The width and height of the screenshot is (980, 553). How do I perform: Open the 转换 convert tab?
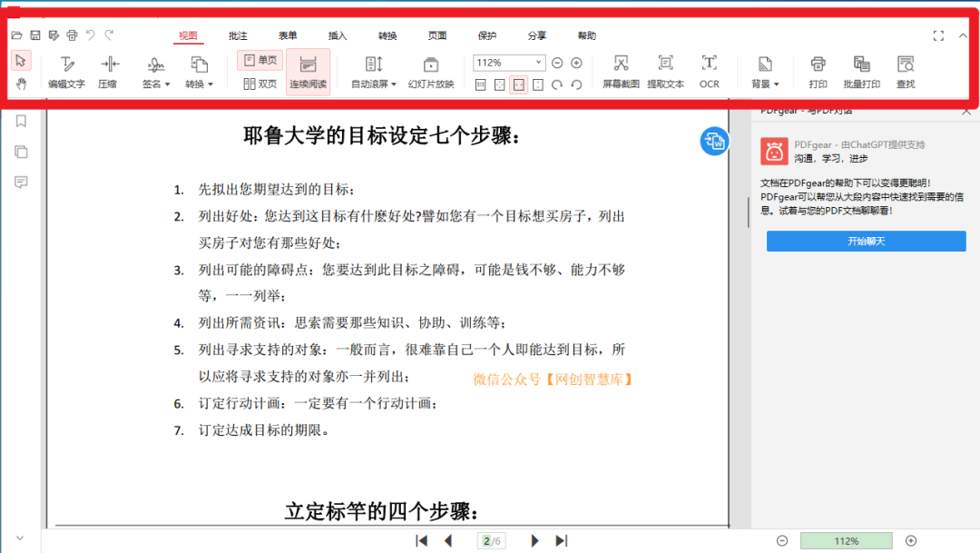point(387,35)
